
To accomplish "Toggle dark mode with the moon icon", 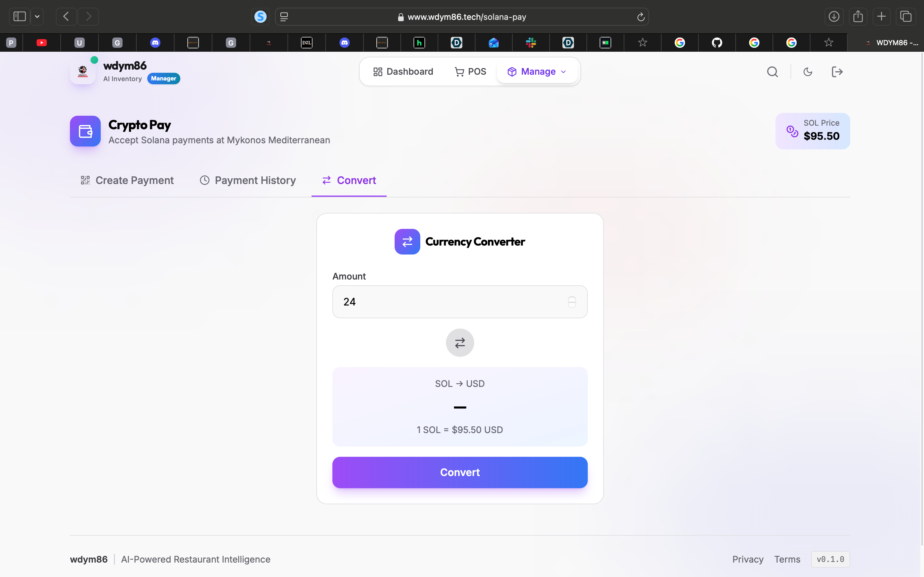I will pyautogui.click(x=808, y=72).
